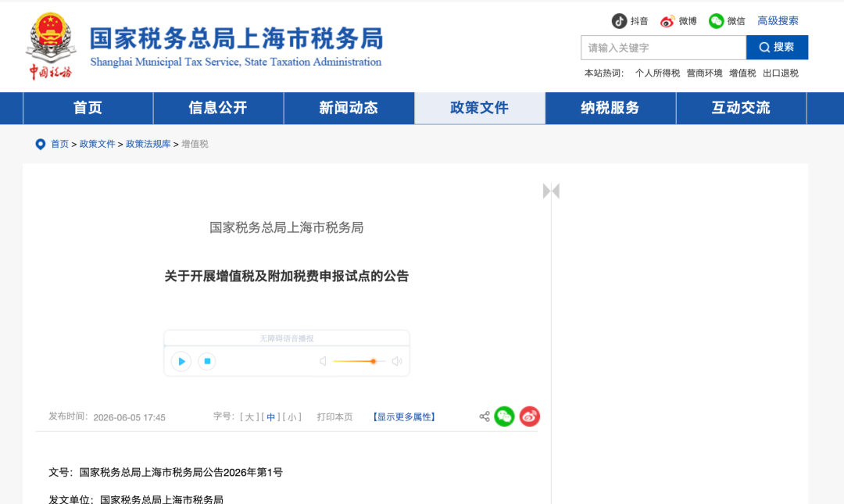Open the Weibo icon in header
The height and width of the screenshot is (504, 844).
pyautogui.click(x=667, y=21)
